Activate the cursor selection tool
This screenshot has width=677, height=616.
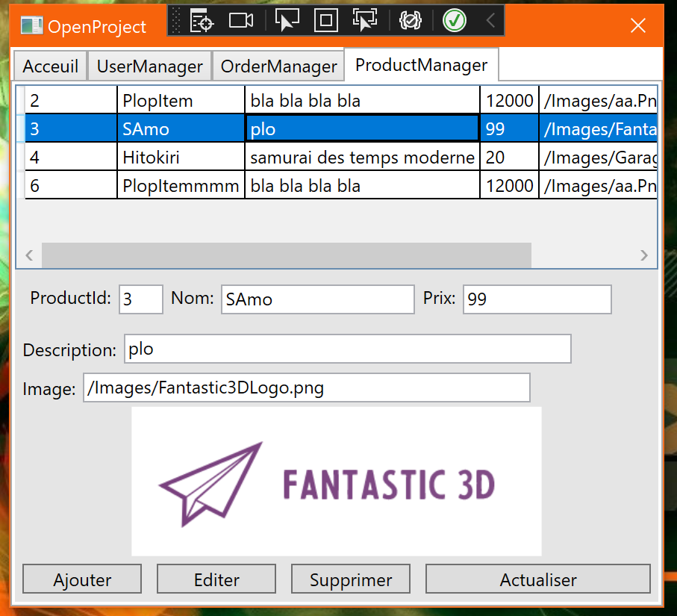pos(287,21)
